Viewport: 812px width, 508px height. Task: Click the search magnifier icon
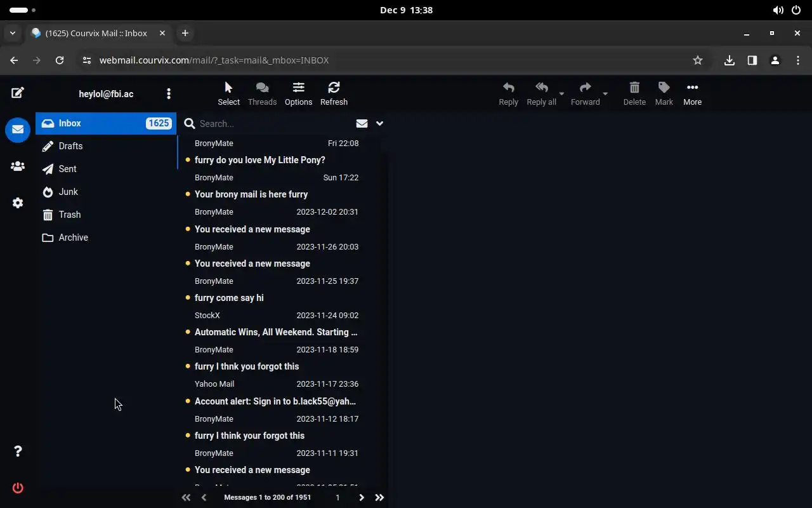(x=189, y=124)
